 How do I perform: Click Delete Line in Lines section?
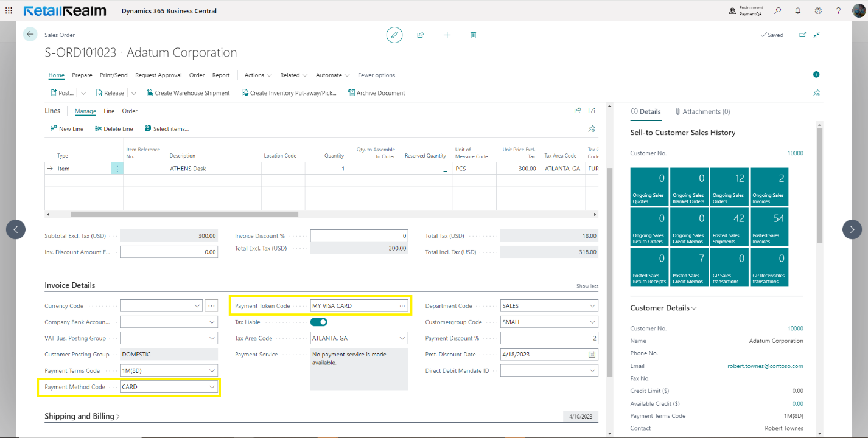pos(114,129)
